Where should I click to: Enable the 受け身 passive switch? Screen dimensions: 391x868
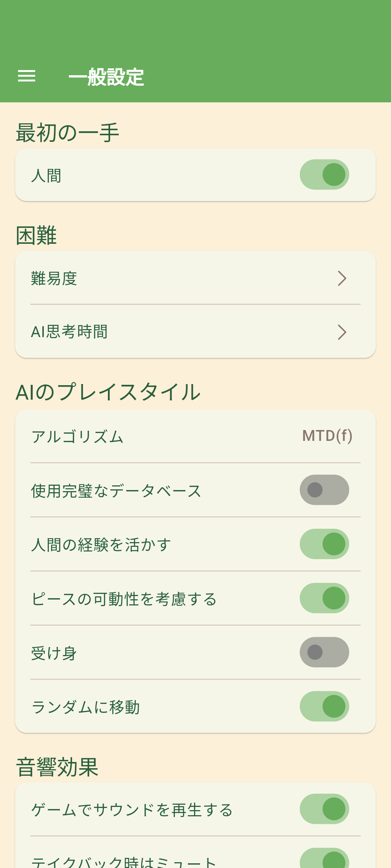[324, 652]
